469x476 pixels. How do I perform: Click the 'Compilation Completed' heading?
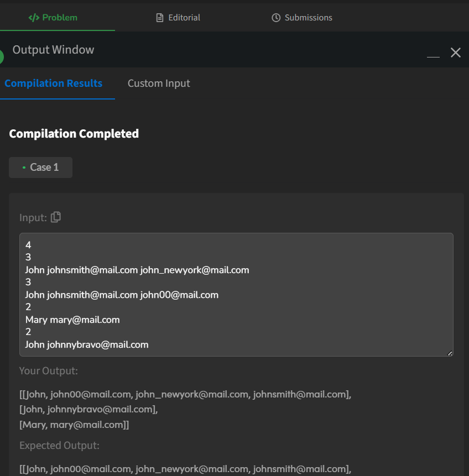click(x=74, y=134)
